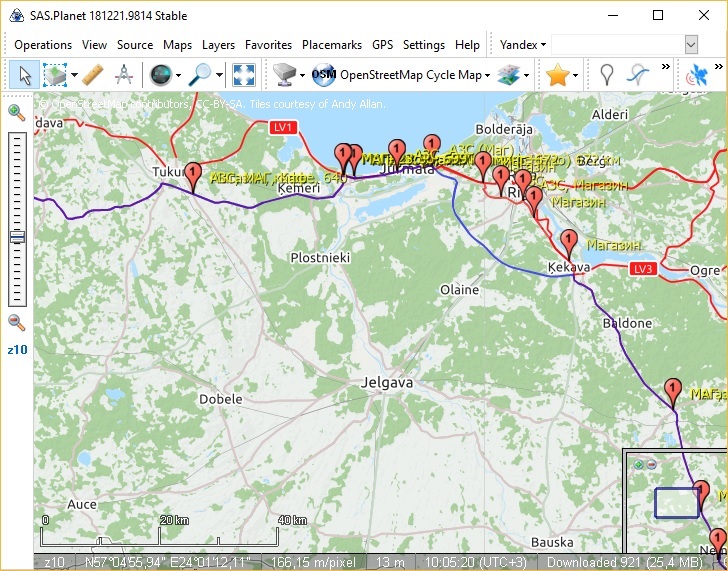Viewport: 728px width, 571px height.
Task: Click the Jelgava city label
Action: (x=387, y=383)
